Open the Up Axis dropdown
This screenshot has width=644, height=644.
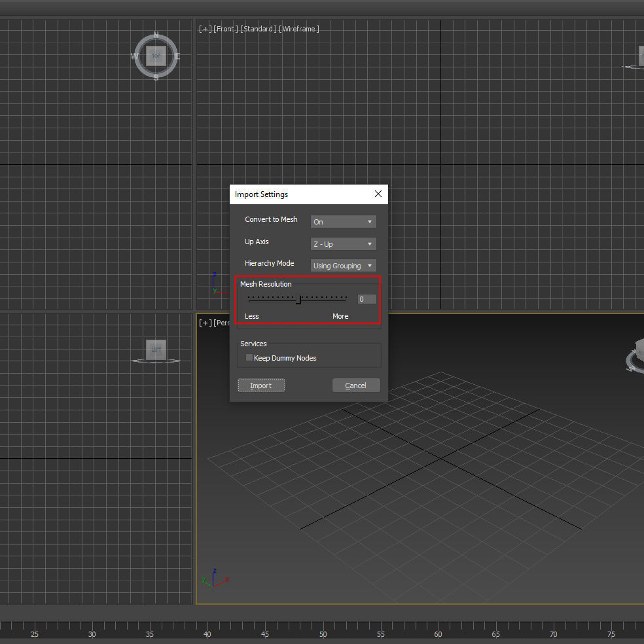tap(344, 244)
